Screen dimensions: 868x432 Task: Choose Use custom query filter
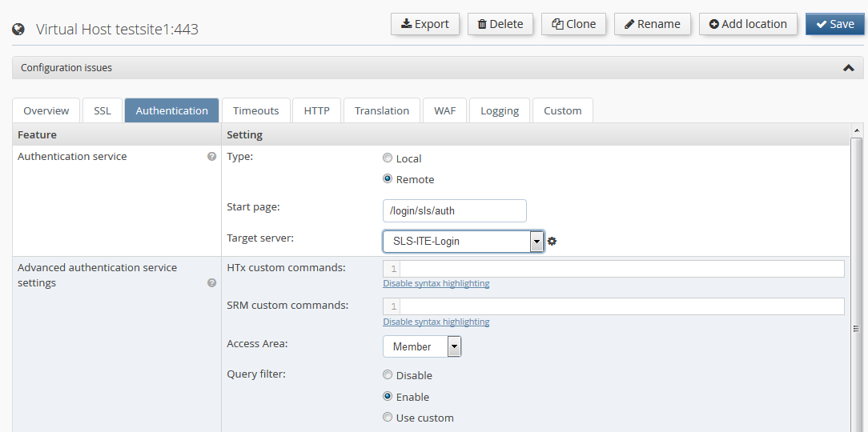[388, 417]
